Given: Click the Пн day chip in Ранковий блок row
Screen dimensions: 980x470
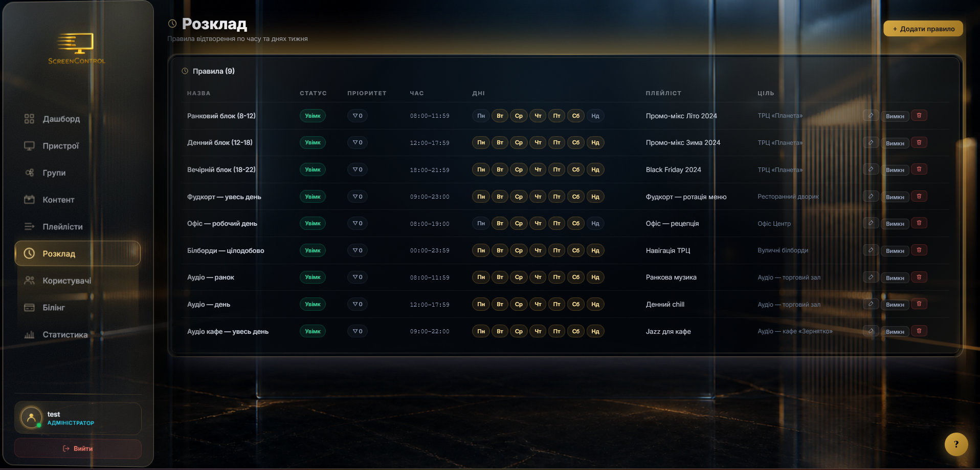Looking at the screenshot, I should (x=481, y=116).
